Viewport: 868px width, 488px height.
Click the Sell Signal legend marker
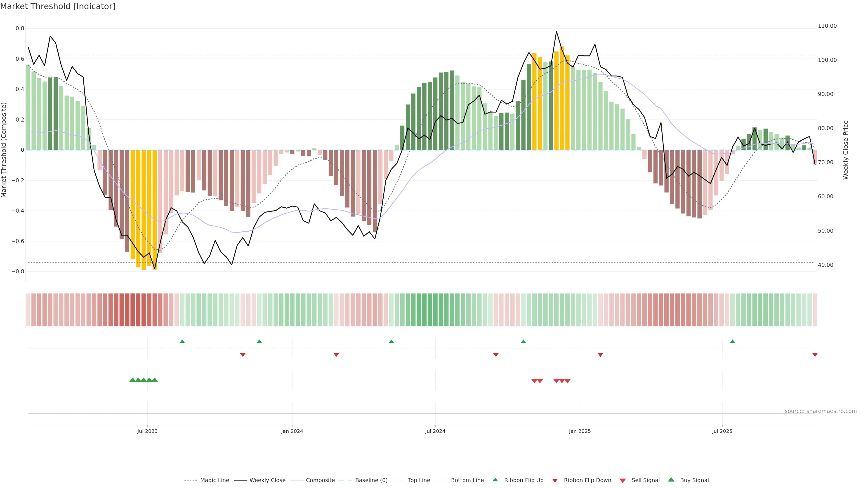tap(622, 480)
